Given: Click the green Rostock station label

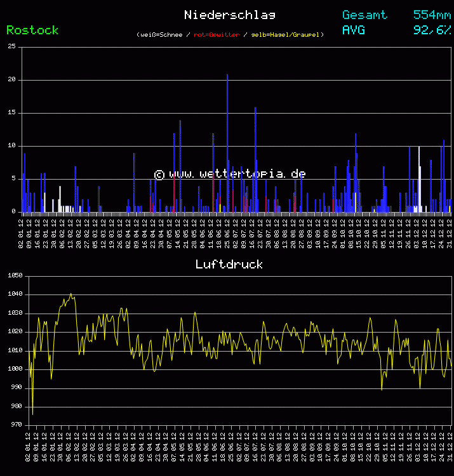Looking at the screenshot, I should click(x=32, y=30).
